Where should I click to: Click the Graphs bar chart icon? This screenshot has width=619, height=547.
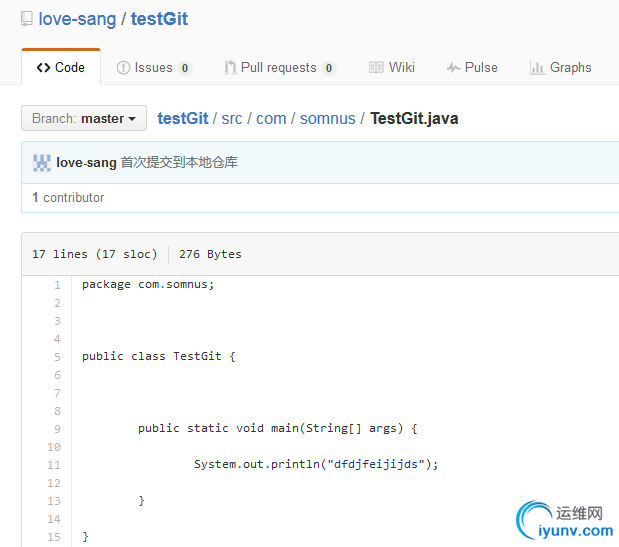(x=536, y=68)
